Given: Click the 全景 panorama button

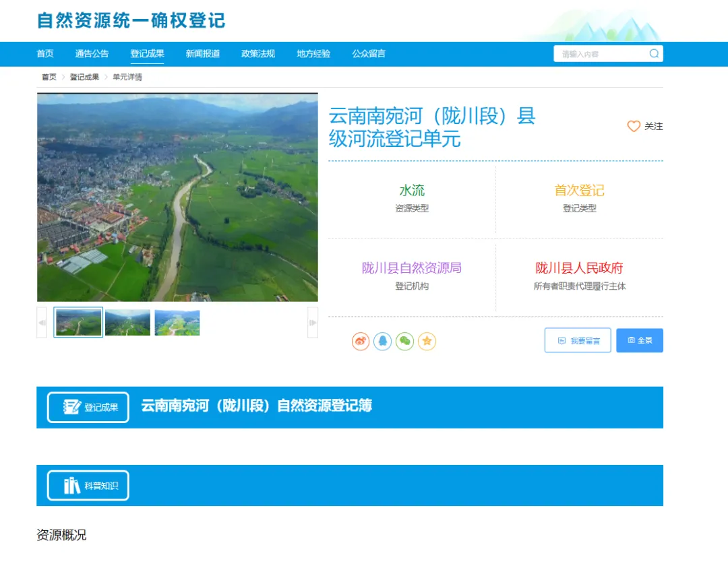Looking at the screenshot, I should click(639, 340).
